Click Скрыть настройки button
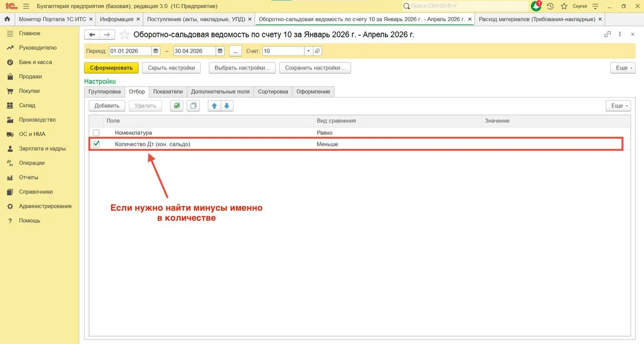The height and width of the screenshot is (344, 644). [172, 68]
